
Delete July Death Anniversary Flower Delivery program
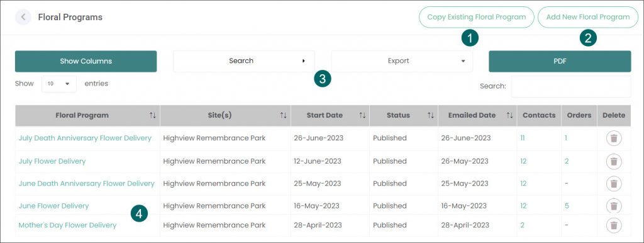(614, 138)
